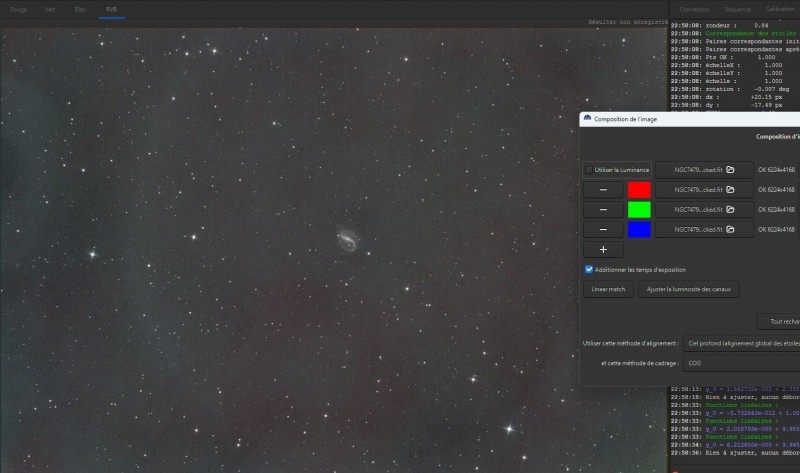This screenshot has width=800, height=473.
Task: Uncheck Additionner les temps d'exposition
Action: 589,269
